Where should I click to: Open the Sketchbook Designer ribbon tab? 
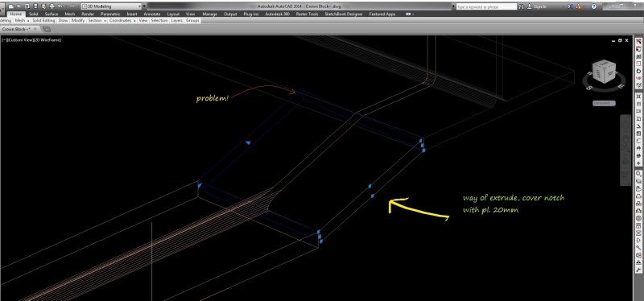click(x=344, y=14)
